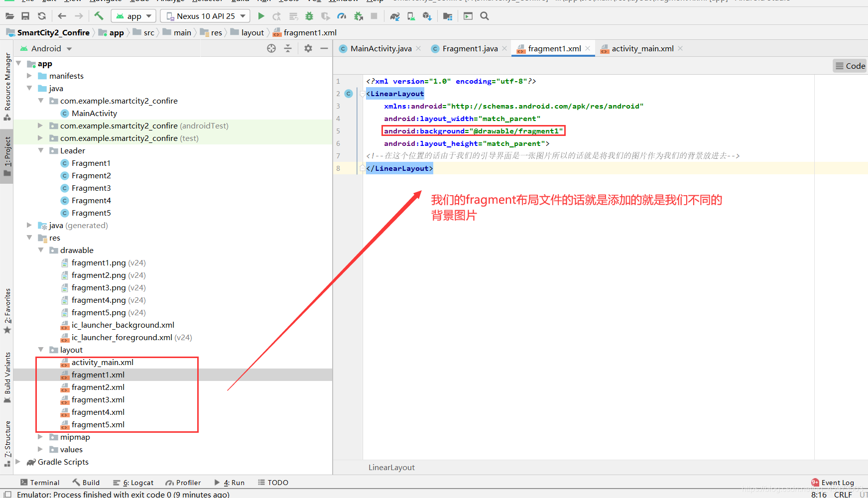This screenshot has width=868, height=498.
Task: Collapse the layout folder
Action: [40, 350]
